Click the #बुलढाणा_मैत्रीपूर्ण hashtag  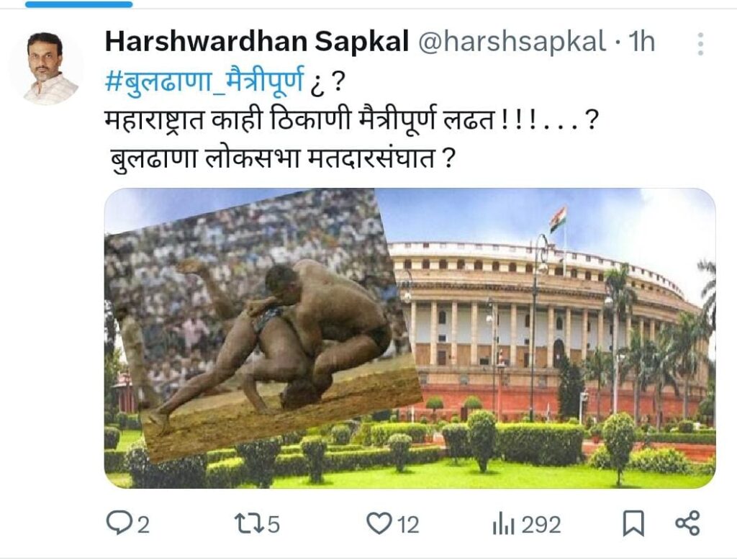(204, 81)
